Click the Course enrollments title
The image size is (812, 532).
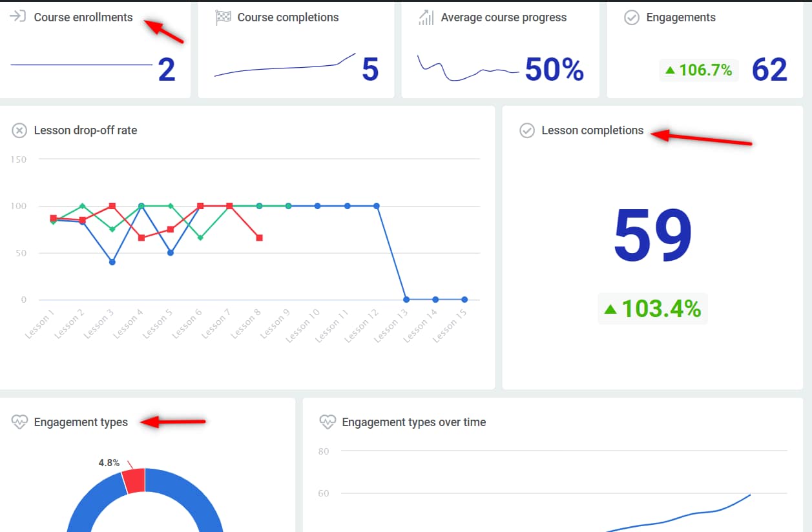(x=83, y=17)
